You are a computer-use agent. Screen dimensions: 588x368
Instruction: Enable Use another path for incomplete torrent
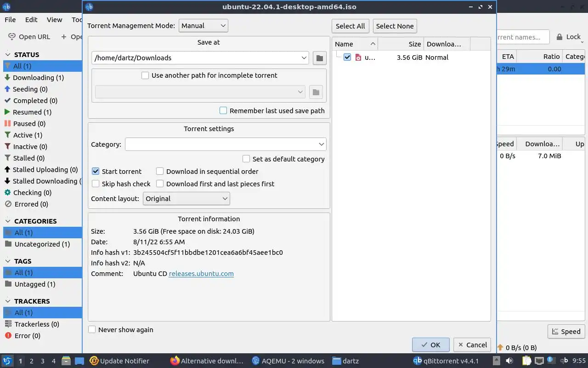pyautogui.click(x=145, y=75)
